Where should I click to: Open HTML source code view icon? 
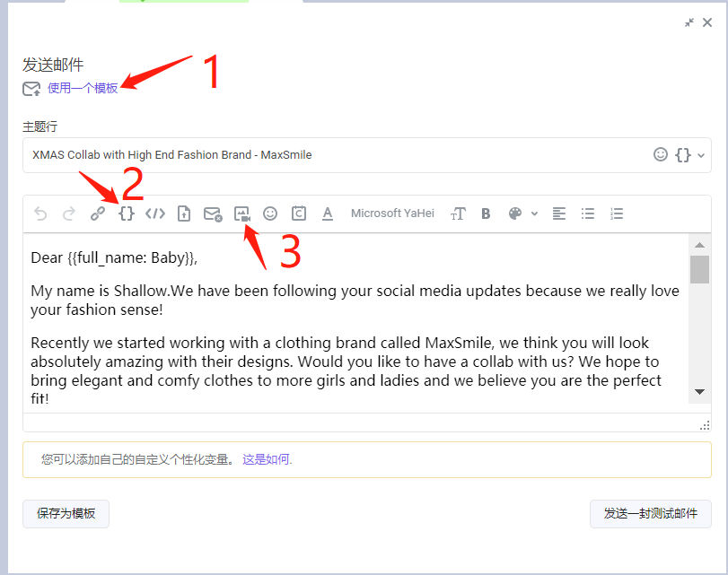[155, 213]
